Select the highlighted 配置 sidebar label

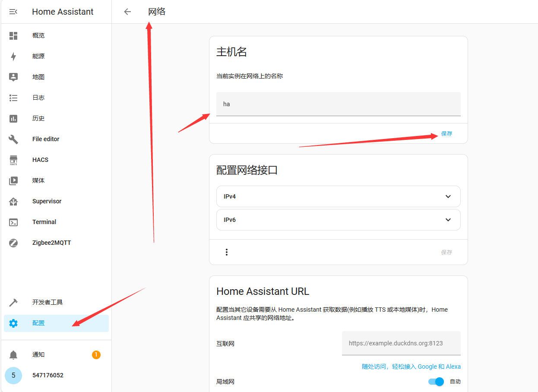tap(38, 323)
